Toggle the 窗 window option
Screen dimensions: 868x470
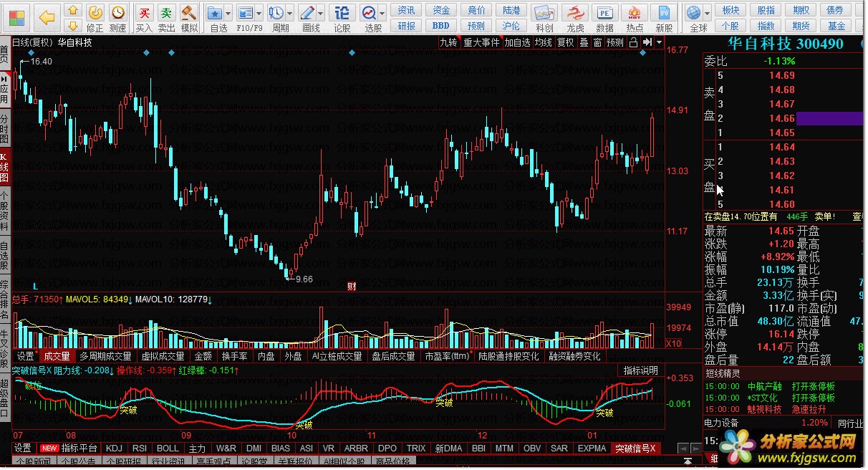[597, 42]
